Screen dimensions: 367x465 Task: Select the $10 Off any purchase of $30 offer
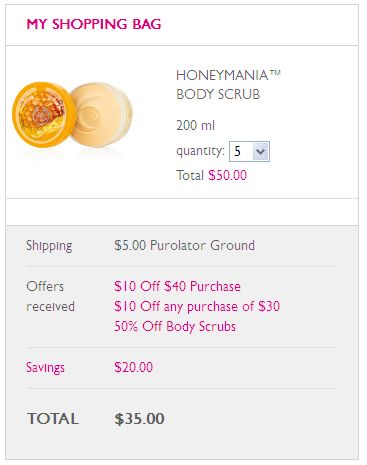point(197,306)
